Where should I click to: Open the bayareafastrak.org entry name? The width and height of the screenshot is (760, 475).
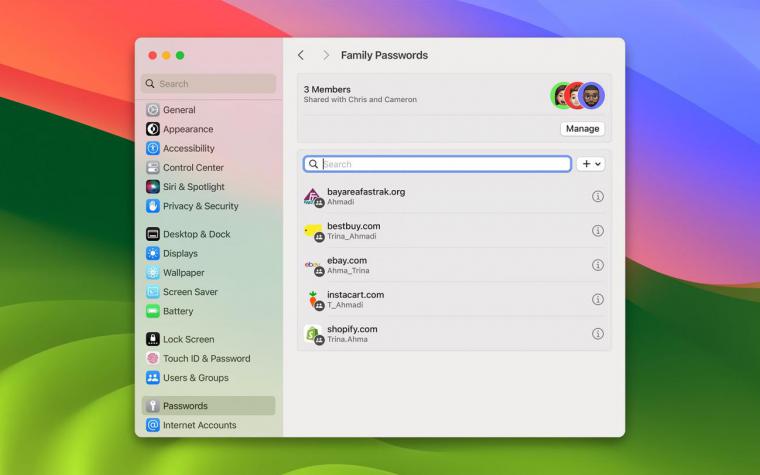(366, 192)
